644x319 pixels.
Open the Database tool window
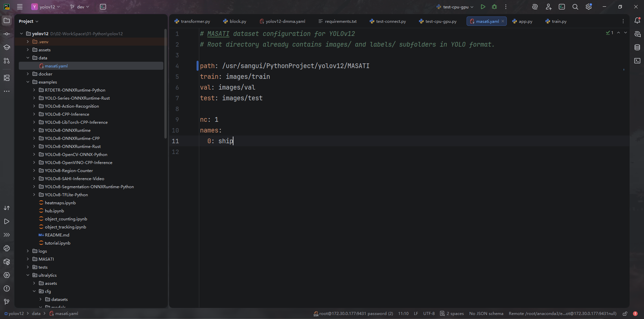click(637, 47)
